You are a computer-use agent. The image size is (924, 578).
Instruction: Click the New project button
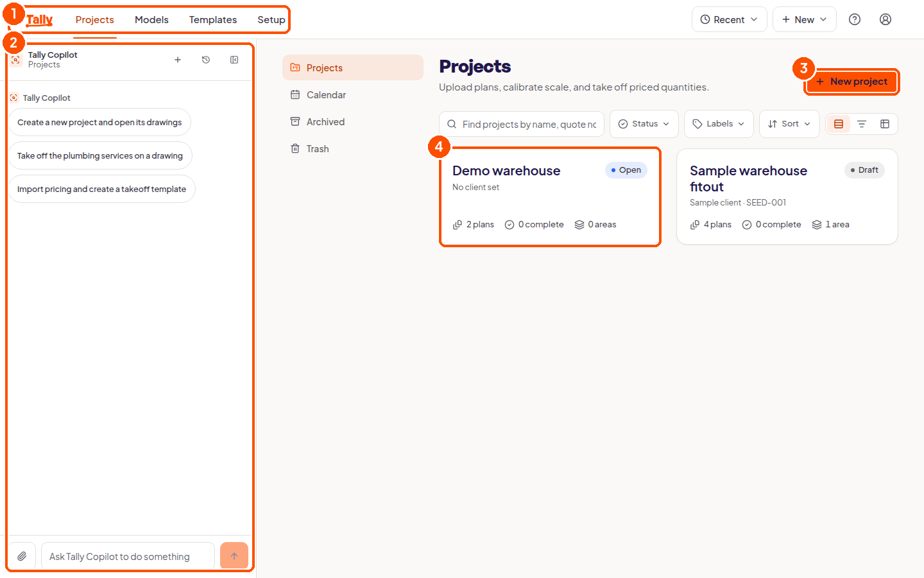(851, 82)
